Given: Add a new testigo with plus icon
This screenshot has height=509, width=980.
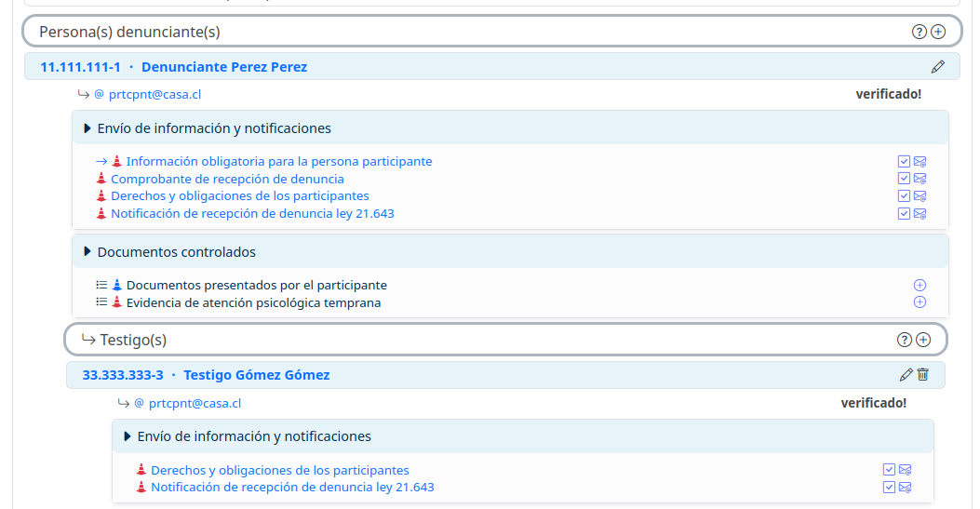Looking at the screenshot, I should 923,340.
